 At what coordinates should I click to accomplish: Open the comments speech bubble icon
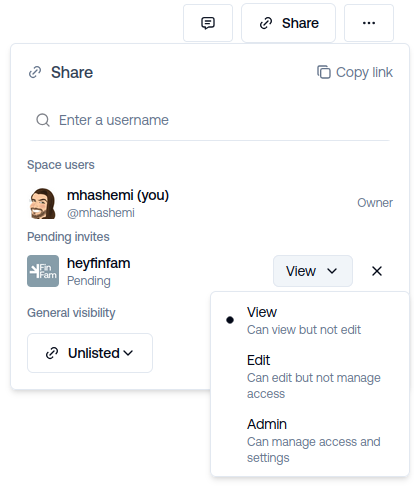point(208,23)
